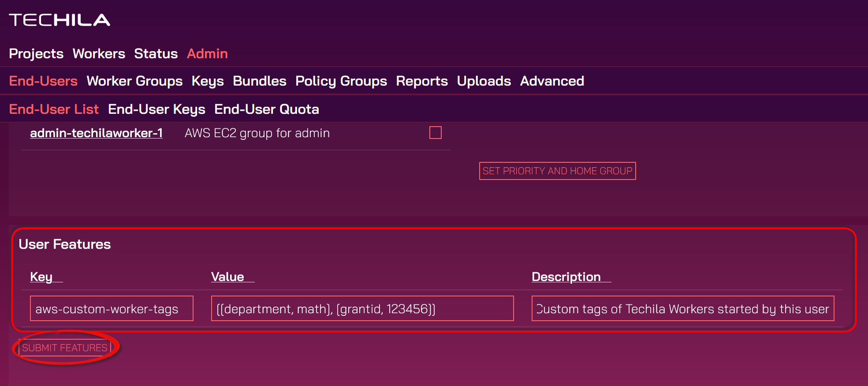Select the End-User Keys sub-tab
This screenshot has width=868, height=386.
(156, 109)
